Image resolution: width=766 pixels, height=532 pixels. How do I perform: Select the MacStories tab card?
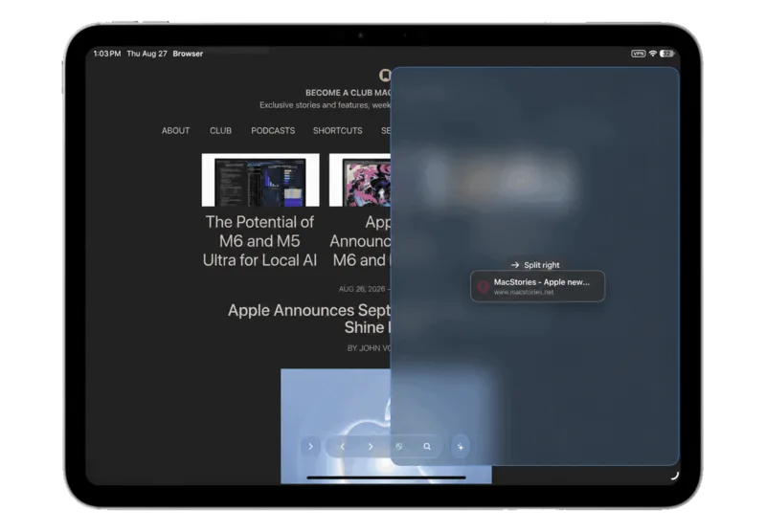pos(537,286)
